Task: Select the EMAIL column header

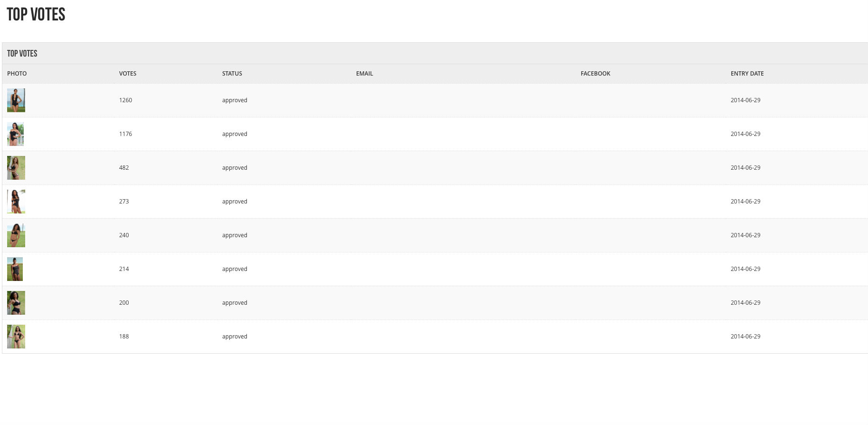Action: pyautogui.click(x=364, y=74)
